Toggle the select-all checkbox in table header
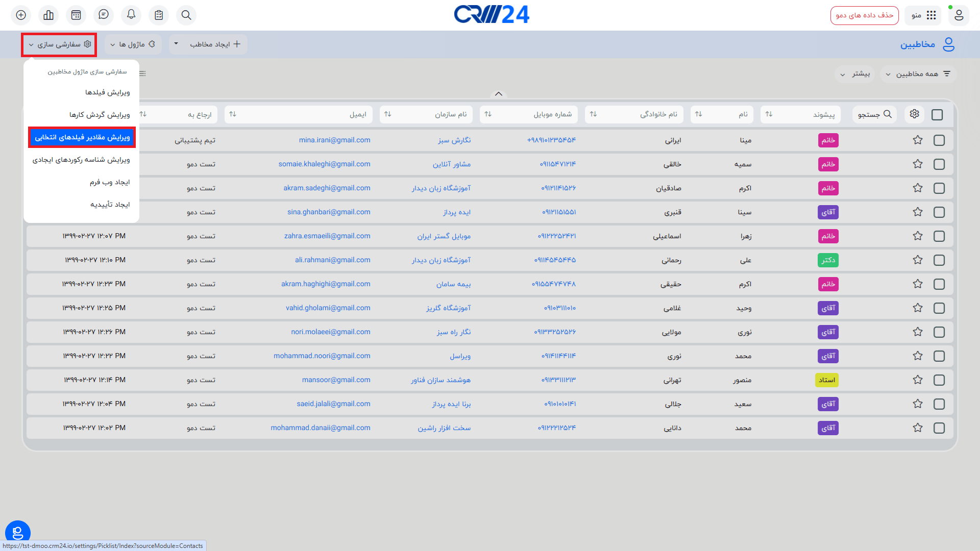 (937, 115)
